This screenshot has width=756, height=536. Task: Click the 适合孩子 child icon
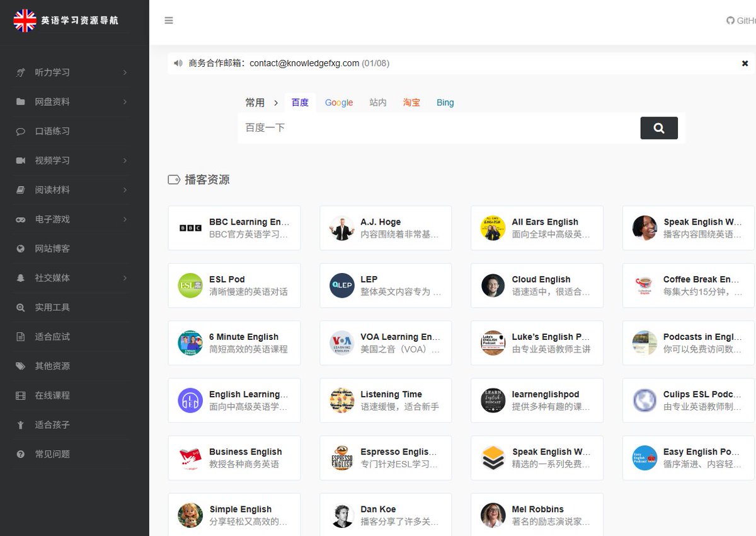click(x=21, y=425)
